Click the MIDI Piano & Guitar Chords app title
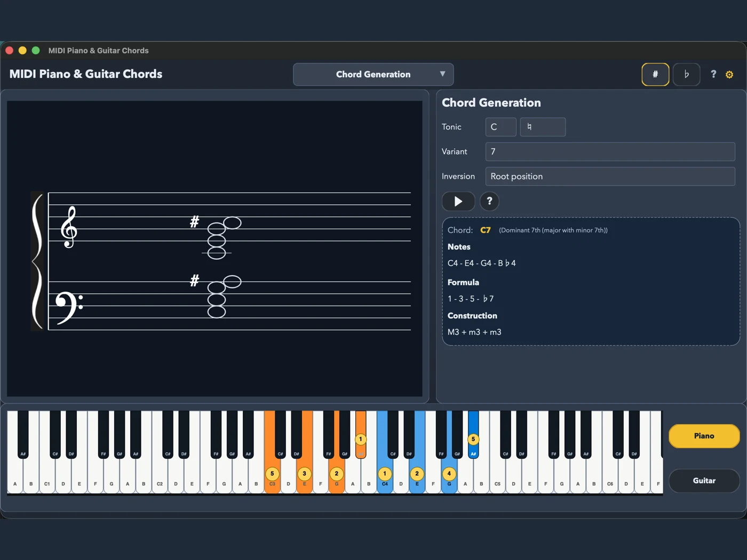This screenshot has height=560, width=747. click(x=86, y=74)
